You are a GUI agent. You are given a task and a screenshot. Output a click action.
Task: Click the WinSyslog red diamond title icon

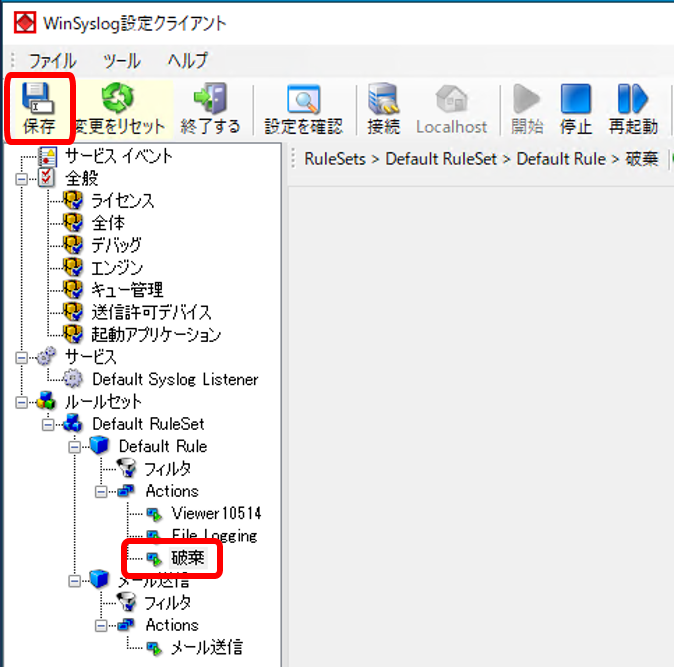pos(25,22)
